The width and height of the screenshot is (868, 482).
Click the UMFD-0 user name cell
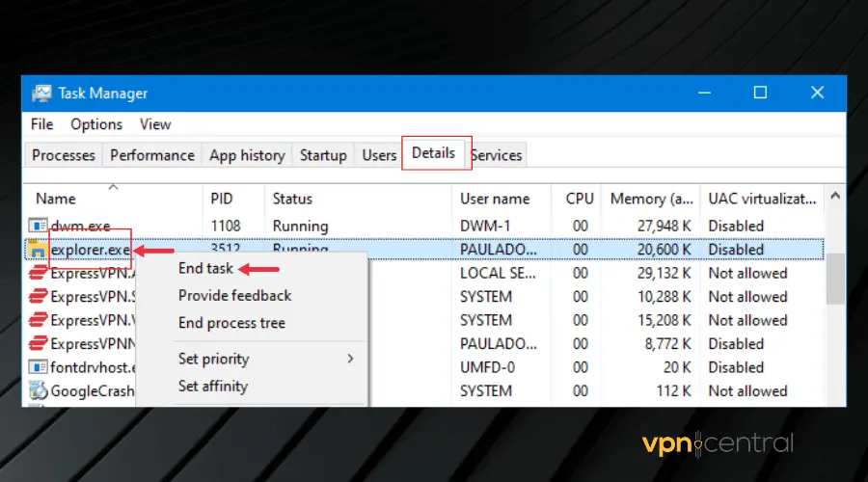pyautogui.click(x=487, y=367)
